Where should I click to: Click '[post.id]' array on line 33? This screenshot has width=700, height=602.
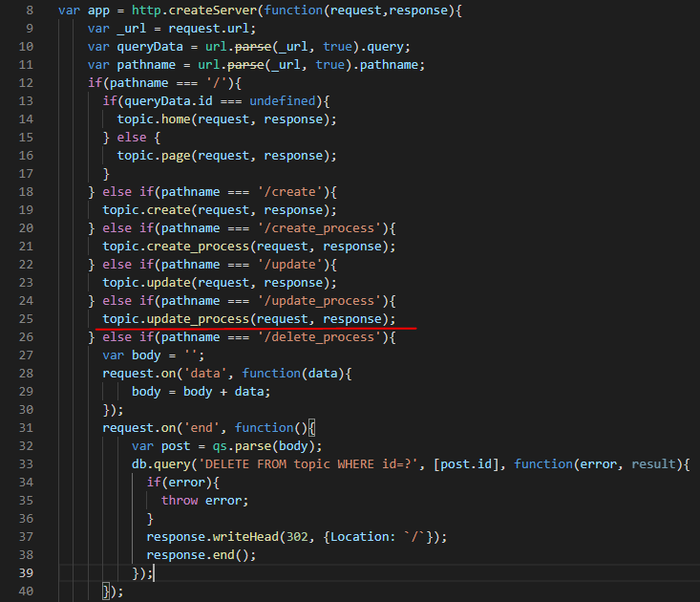[x=466, y=464]
